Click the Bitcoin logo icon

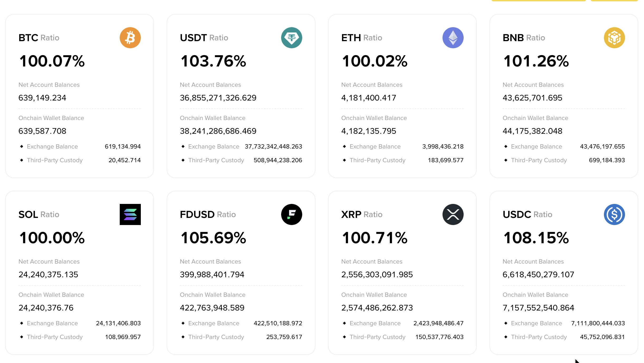[x=130, y=38]
